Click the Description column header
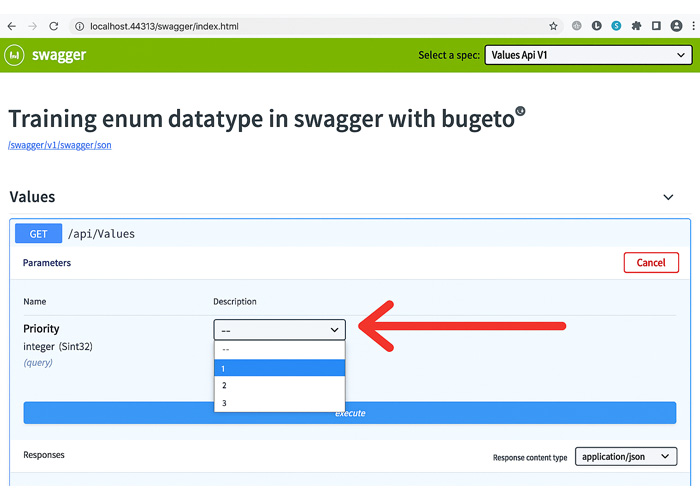This screenshot has width=700, height=500. (x=235, y=301)
